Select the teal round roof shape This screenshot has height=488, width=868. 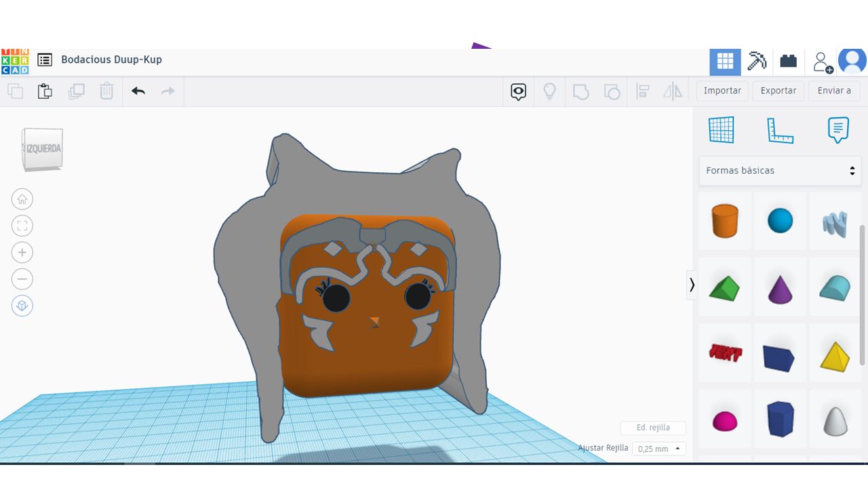coord(835,287)
